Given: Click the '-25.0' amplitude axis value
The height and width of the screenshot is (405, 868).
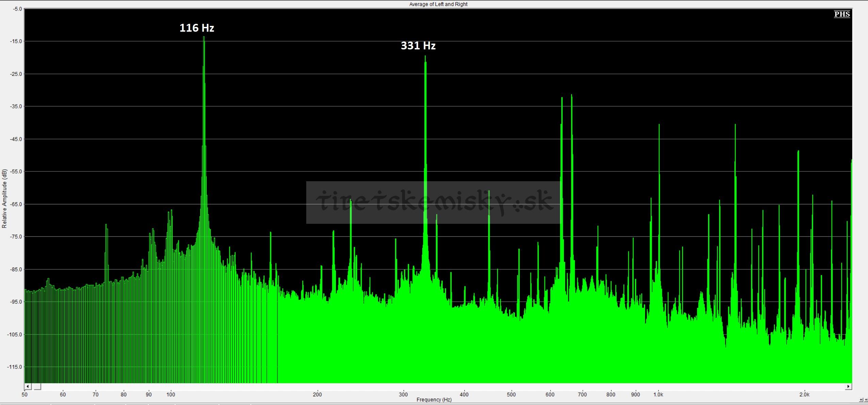Looking at the screenshot, I should pyautogui.click(x=16, y=74).
